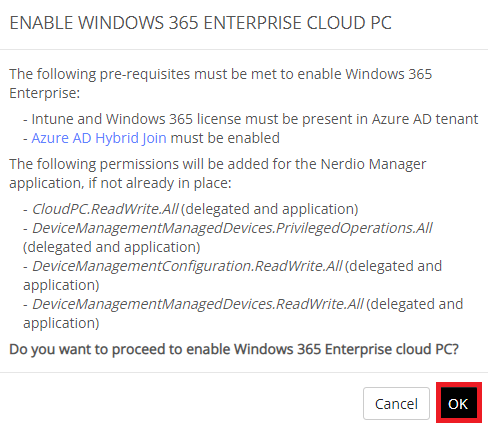Click the word 'Enterprise:' ending the prerequisites sentence

coord(45,93)
